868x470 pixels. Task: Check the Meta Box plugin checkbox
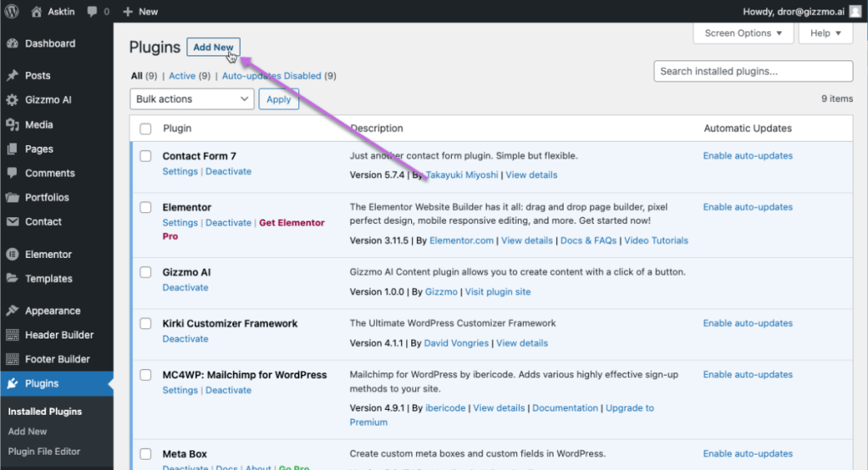coord(146,454)
